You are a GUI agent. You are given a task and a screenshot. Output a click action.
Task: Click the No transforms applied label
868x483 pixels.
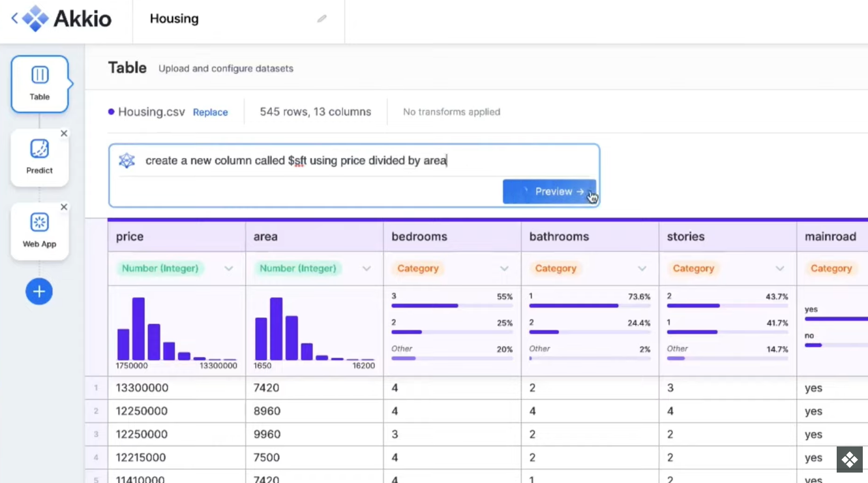pyautogui.click(x=451, y=112)
